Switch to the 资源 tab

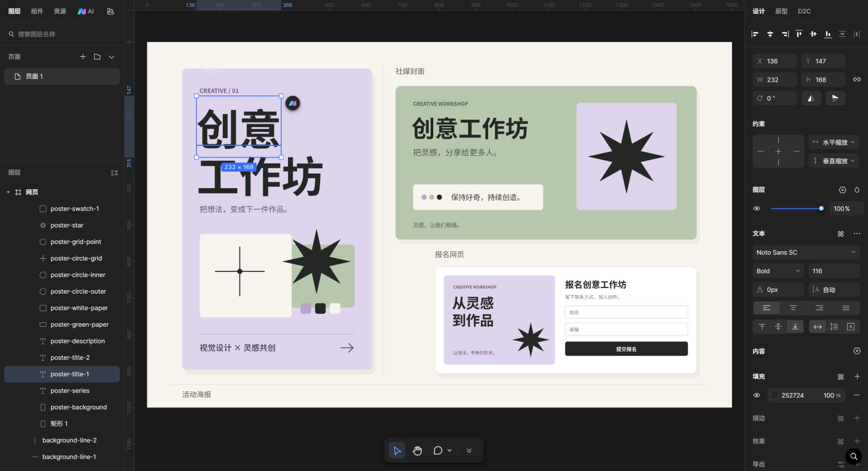[x=60, y=11]
